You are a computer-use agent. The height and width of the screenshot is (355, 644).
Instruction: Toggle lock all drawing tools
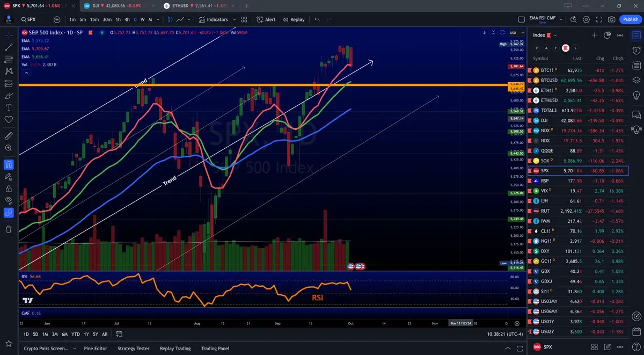point(9,189)
